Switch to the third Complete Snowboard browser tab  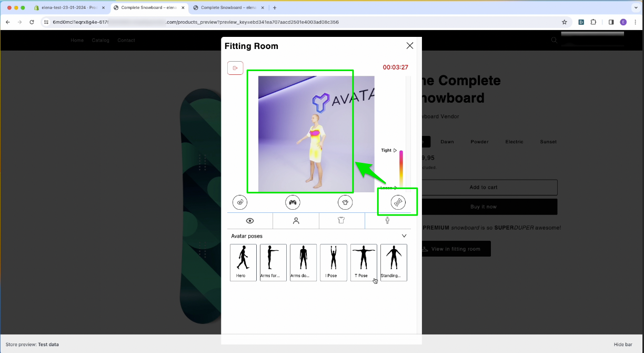tap(229, 7)
